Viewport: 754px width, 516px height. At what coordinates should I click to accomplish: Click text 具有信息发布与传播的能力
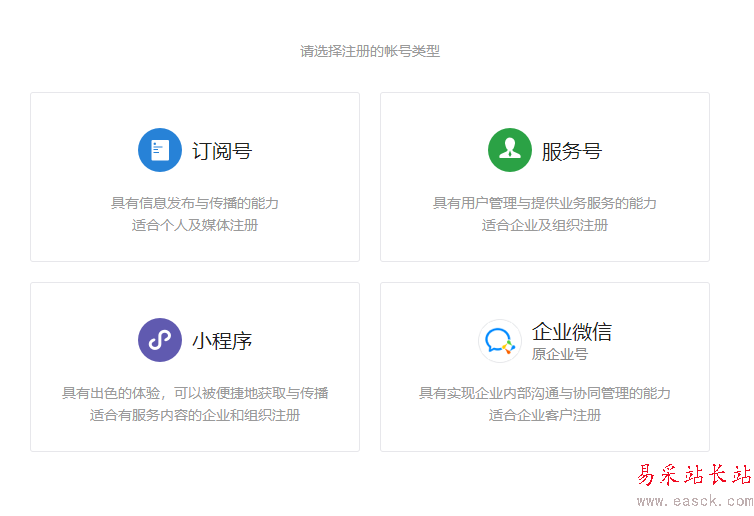(x=195, y=203)
